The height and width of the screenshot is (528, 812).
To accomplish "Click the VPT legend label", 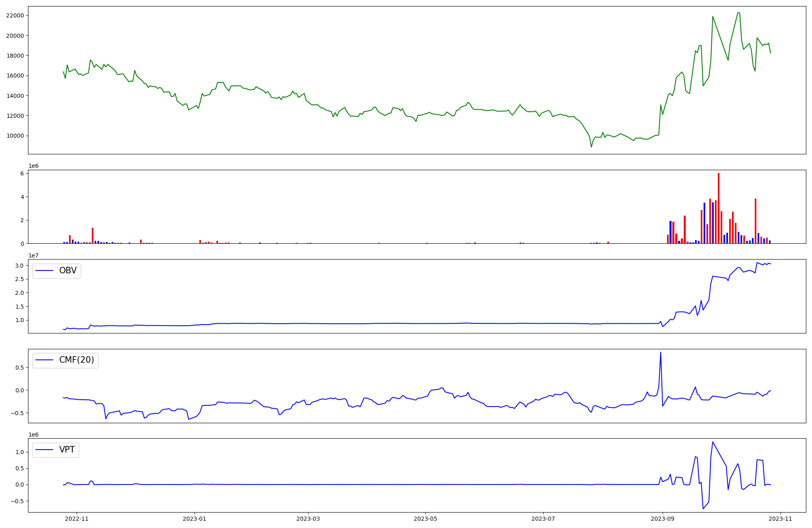I will pyautogui.click(x=67, y=450).
